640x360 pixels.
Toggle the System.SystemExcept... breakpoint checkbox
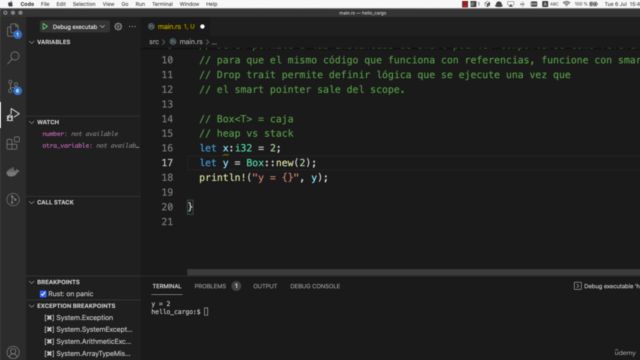[x=49, y=329]
